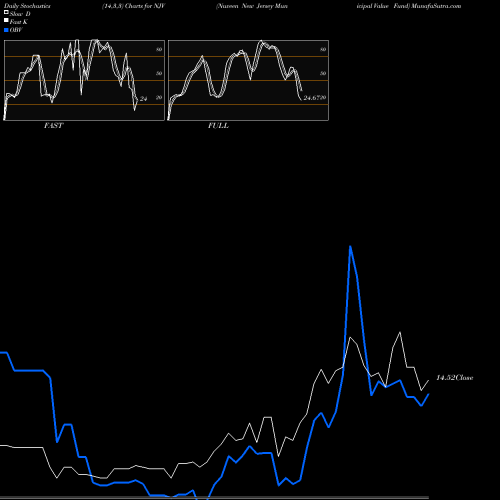Click the '14.52 Close' price label
The width and height of the screenshot is (500, 500).
tap(455, 378)
